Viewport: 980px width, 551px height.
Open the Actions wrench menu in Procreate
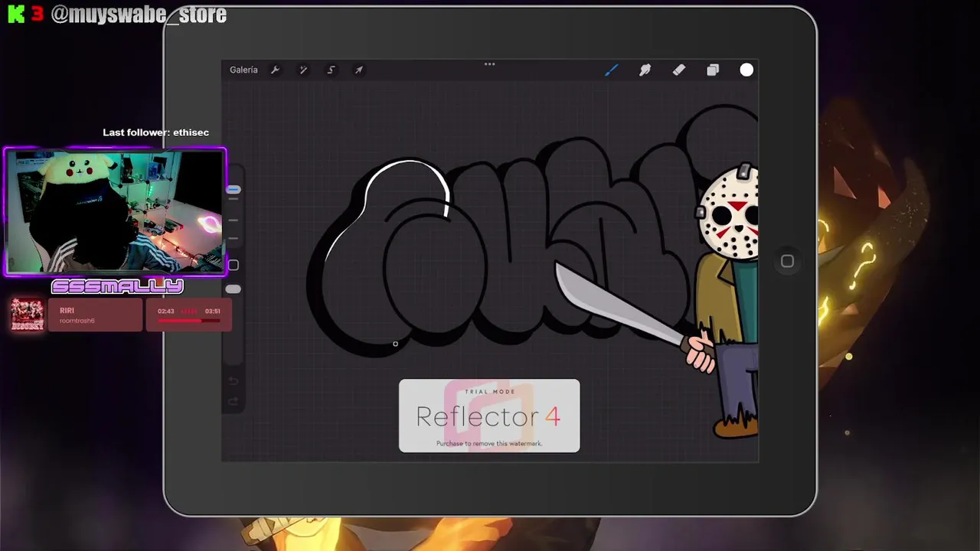(275, 70)
